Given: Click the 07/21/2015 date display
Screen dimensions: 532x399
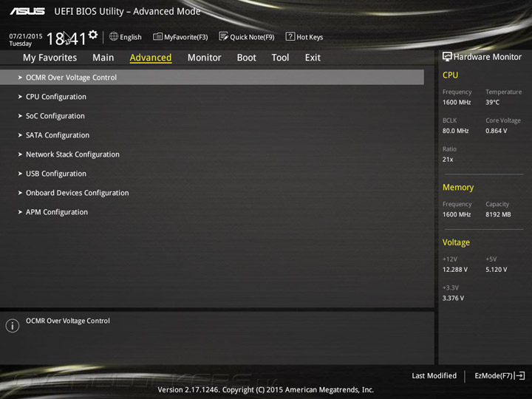Looking at the screenshot, I should pos(26,36).
